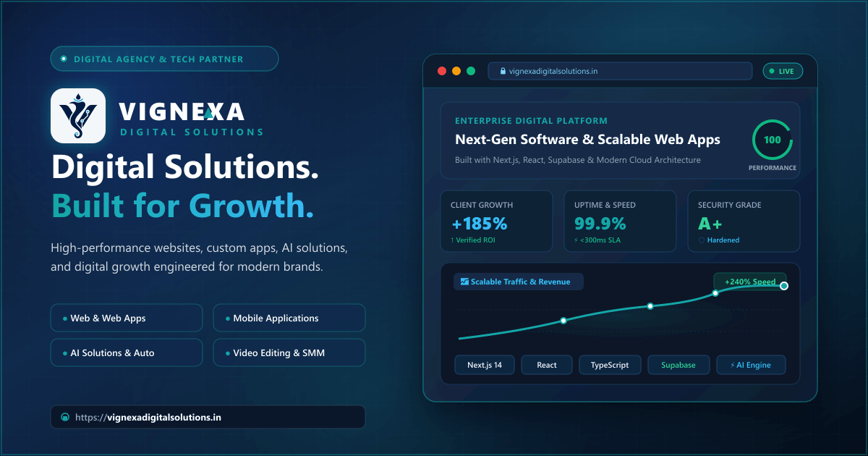Viewport: 868px width, 456px height.
Task: Click the Supabase tech tag
Action: [x=678, y=365]
